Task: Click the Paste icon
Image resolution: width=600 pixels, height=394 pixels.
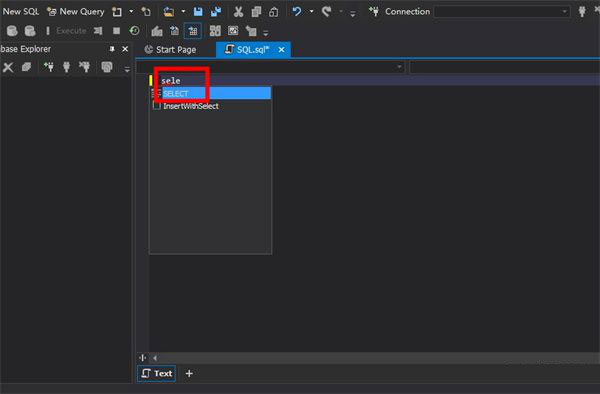Action: point(274,12)
